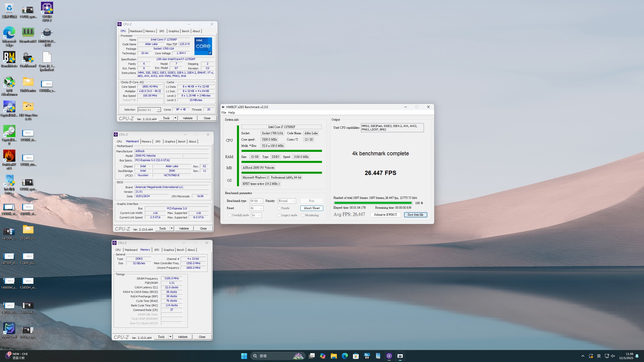This screenshot has height=362, width=644.
Task: Enable the Overkill mode checkbox
Action: coord(229,215)
